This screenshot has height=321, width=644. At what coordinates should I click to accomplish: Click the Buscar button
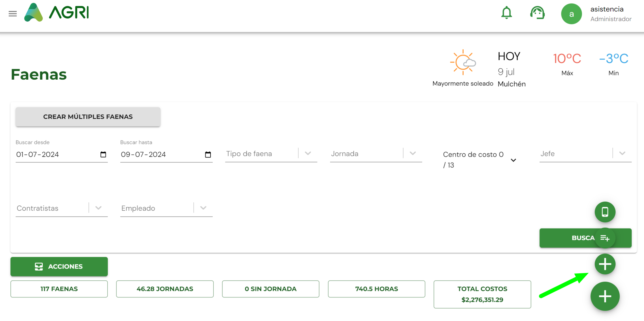coord(585,238)
